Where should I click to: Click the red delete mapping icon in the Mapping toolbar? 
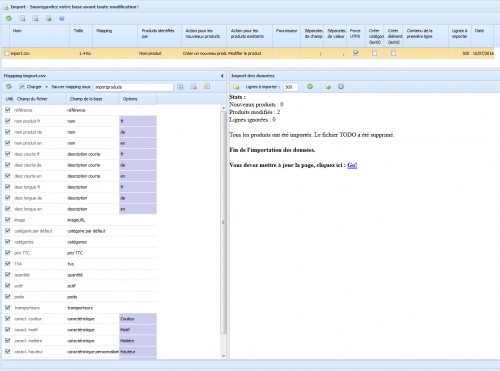(194, 87)
